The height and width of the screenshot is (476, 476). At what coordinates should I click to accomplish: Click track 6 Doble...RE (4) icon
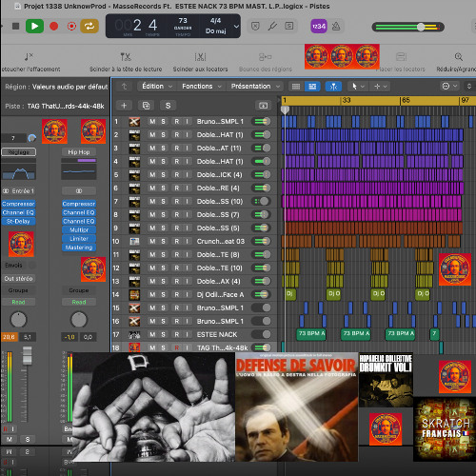point(134,188)
